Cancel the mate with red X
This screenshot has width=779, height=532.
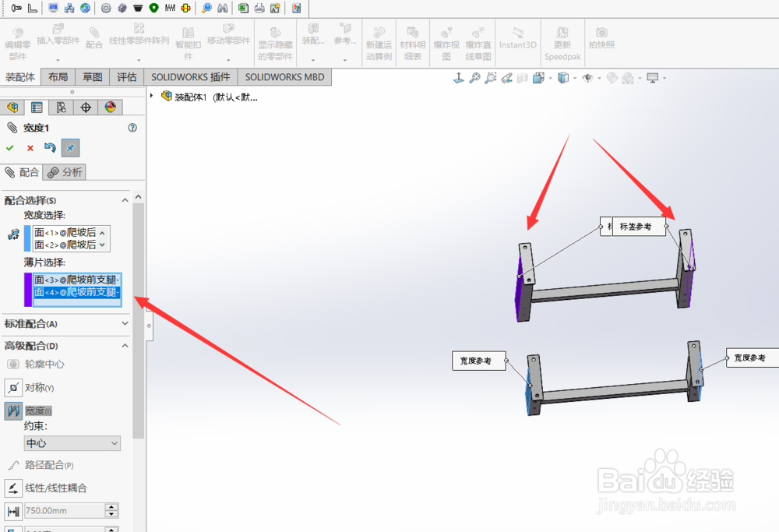pyautogui.click(x=30, y=148)
